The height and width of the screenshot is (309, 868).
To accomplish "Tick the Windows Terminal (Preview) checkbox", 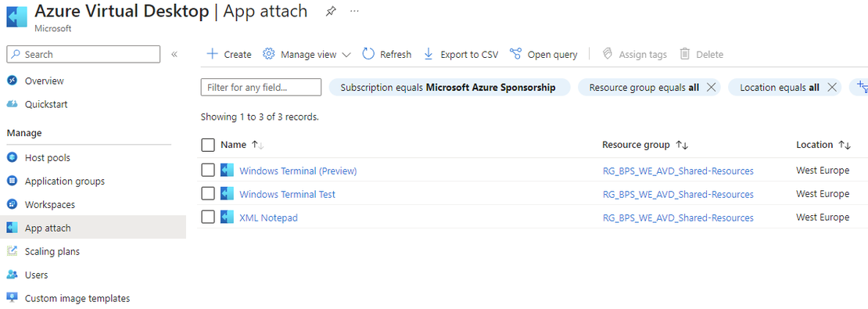I will (x=208, y=171).
